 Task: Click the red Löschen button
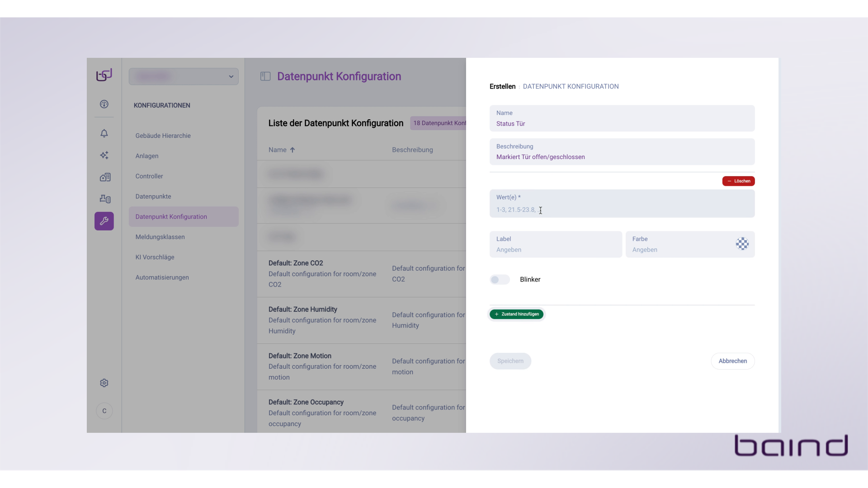tap(738, 181)
